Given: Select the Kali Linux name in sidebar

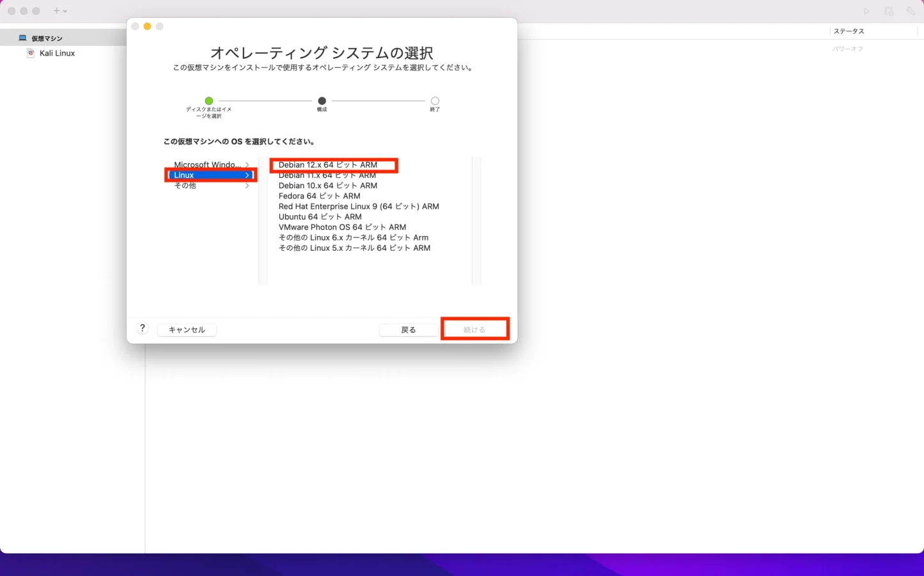Looking at the screenshot, I should [x=57, y=53].
